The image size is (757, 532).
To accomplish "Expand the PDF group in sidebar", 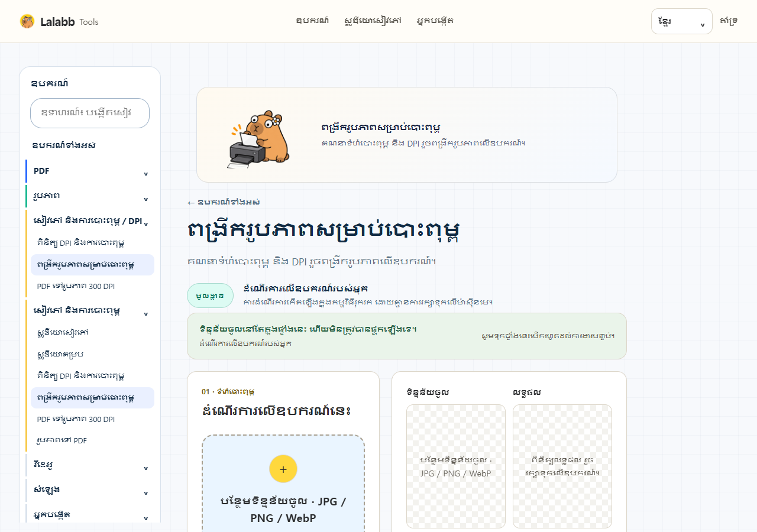I will point(89,171).
